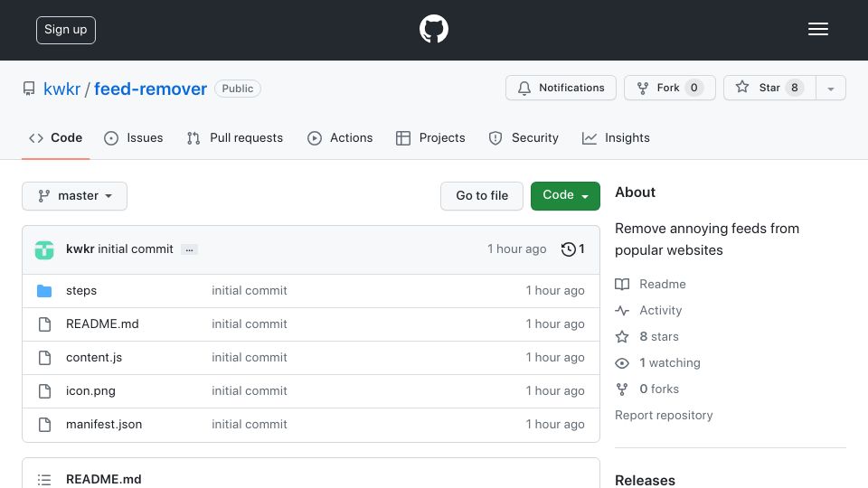The image size is (868, 488).
Task: Click the README outline list icon
Action: coord(44,480)
